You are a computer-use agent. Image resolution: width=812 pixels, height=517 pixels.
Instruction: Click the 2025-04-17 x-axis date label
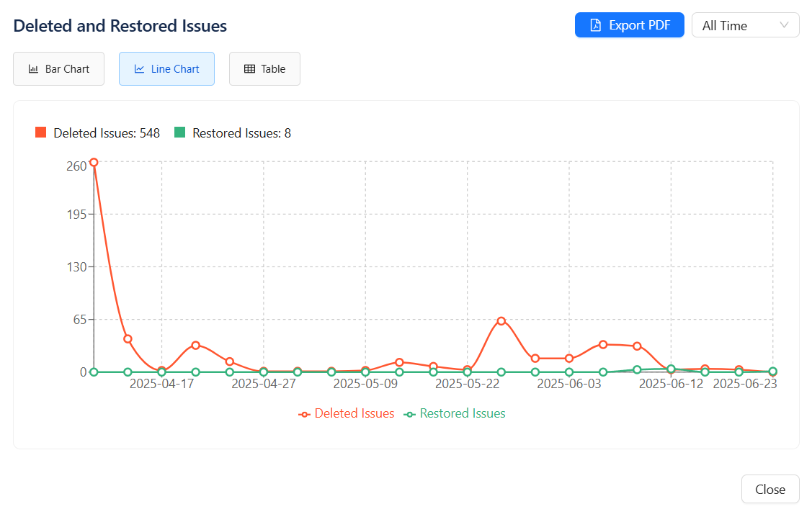pos(162,384)
